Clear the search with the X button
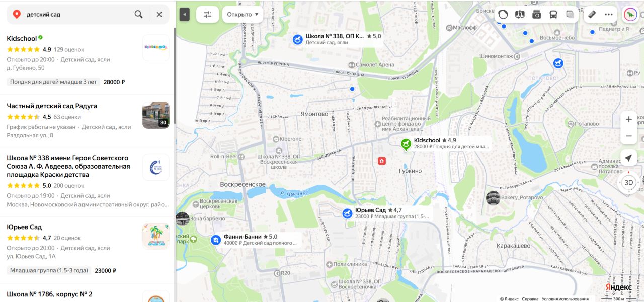This screenshot has width=644, height=302. (x=159, y=14)
